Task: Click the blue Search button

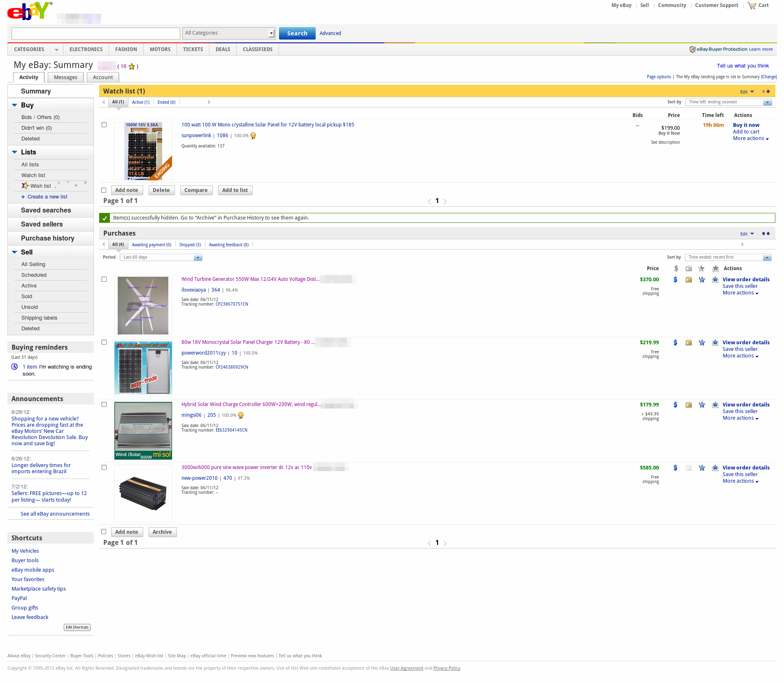Action: click(297, 33)
